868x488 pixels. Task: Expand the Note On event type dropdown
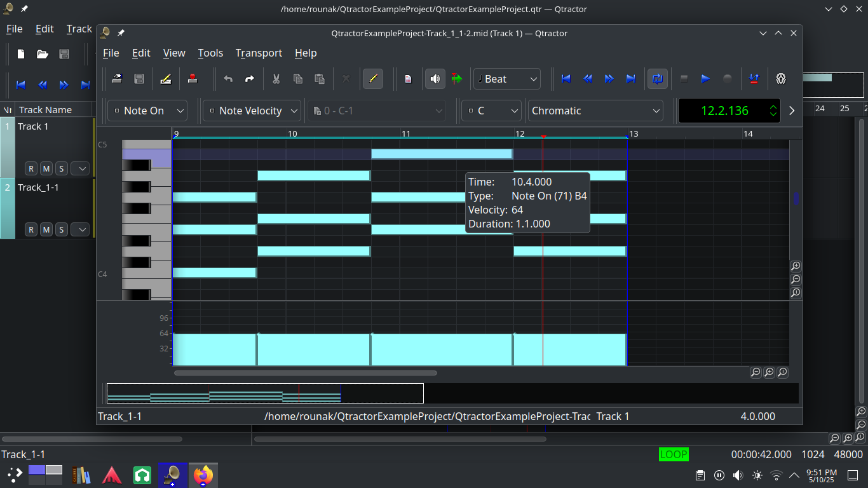tap(147, 111)
